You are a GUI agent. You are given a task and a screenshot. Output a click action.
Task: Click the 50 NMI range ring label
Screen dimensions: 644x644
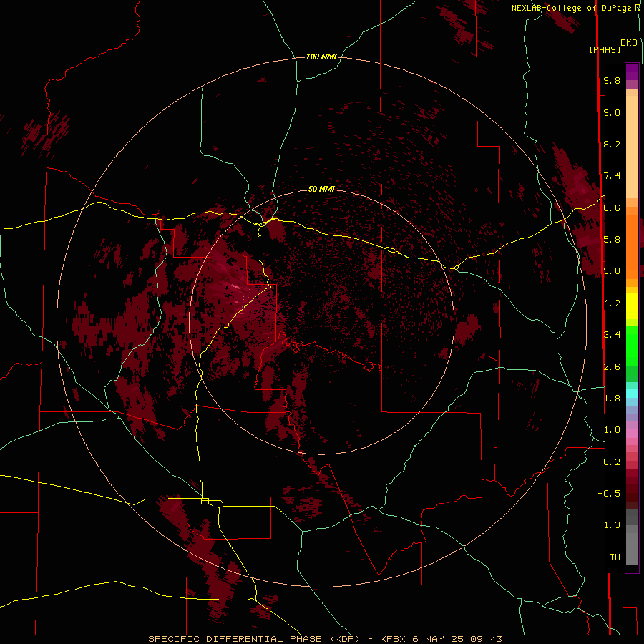(x=321, y=189)
